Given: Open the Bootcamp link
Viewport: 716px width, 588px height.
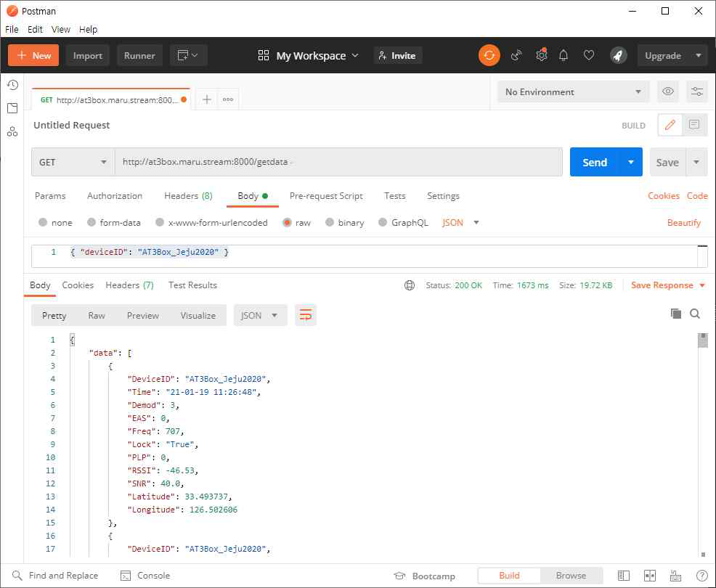Looking at the screenshot, I should point(425,576).
